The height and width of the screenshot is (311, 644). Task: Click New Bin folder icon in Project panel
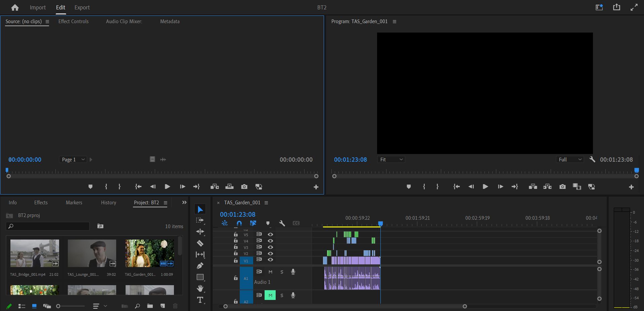pos(150,306)
